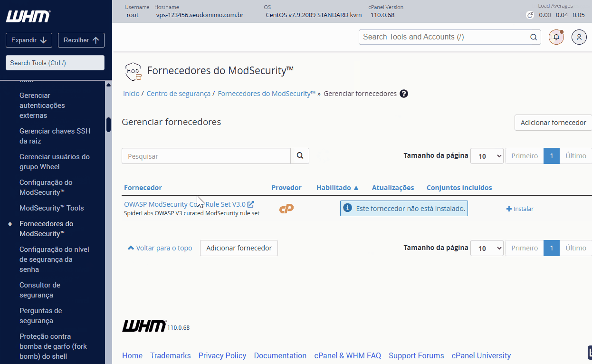The height and width of the screenshot is (364, 592).
Task: Open Consultor de segurança in sidebar
Action: pyautogui.click(x=40, y=290)
